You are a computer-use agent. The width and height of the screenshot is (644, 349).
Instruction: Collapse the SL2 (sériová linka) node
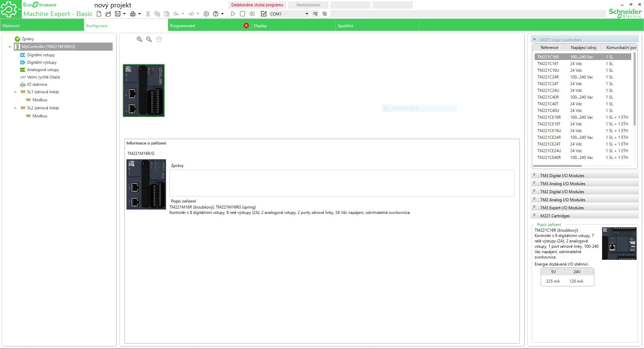(15, 108)
